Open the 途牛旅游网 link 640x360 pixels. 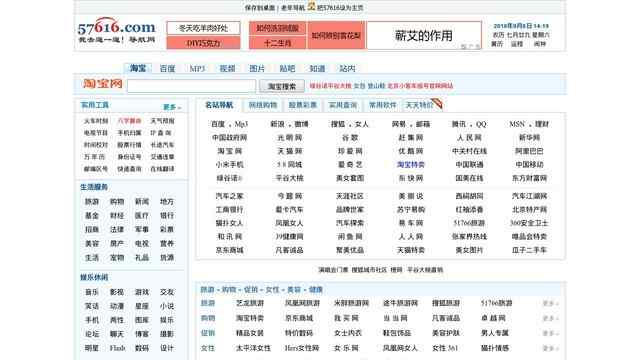tap(400, 303)
